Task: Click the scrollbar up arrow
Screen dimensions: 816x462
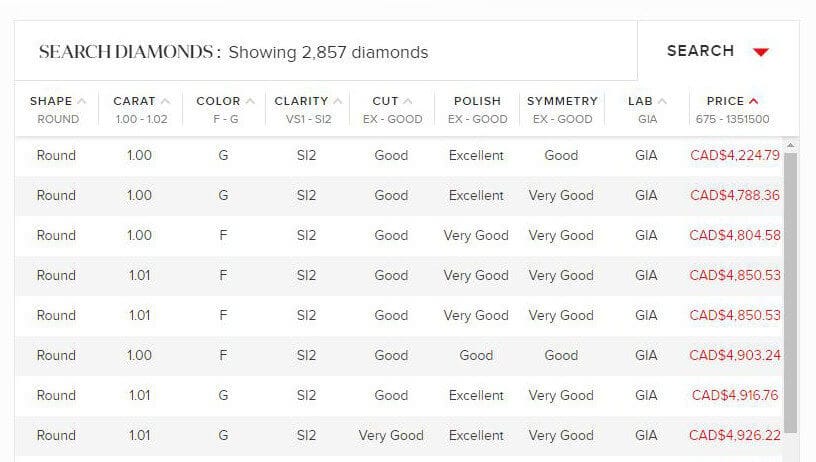Action: tap(790, 145)
